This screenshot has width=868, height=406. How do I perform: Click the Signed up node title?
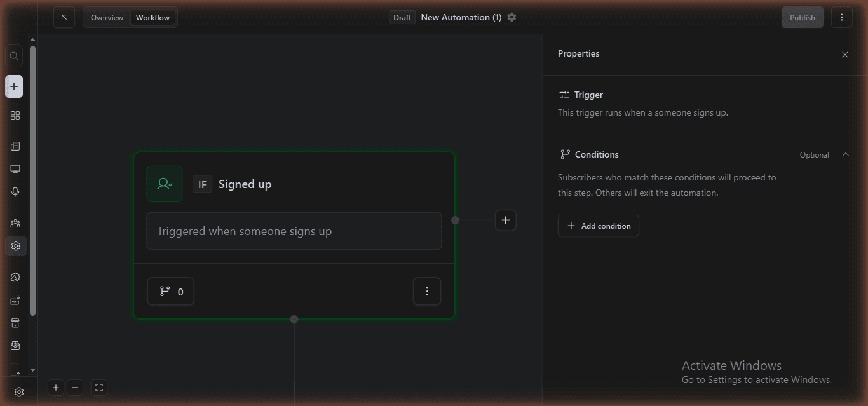pyautogui.click(x=245, y=184)
